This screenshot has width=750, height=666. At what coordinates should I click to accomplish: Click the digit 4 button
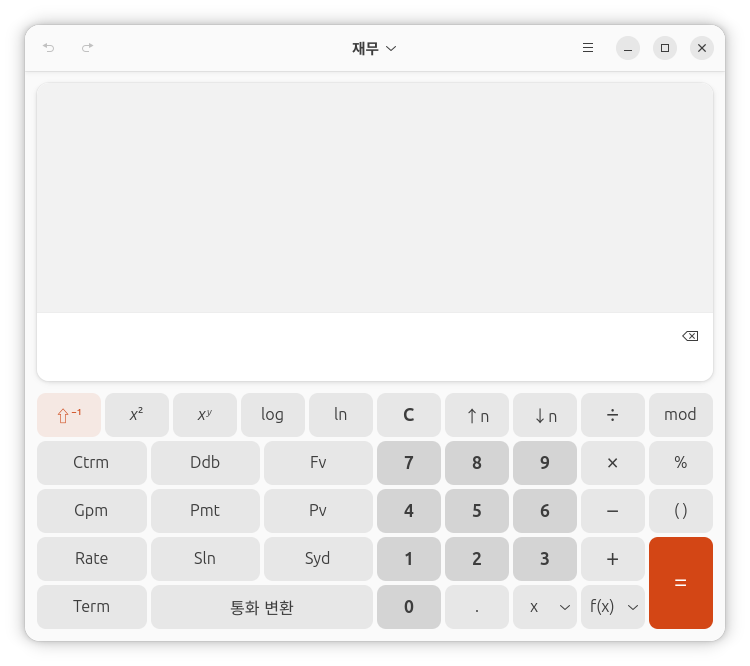click(408, 511)
